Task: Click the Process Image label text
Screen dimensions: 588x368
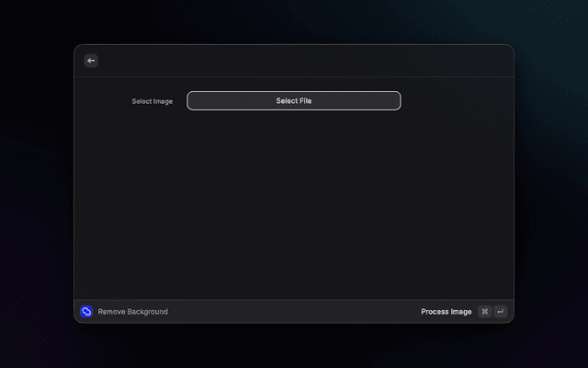Action: 447,312
